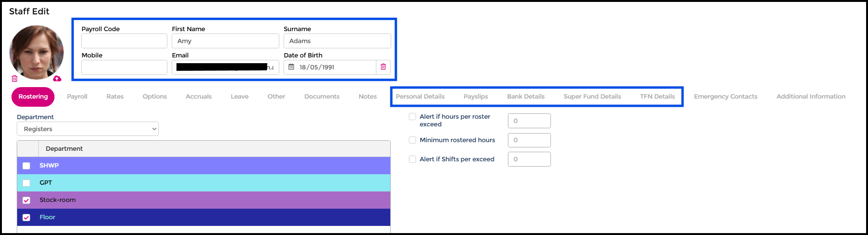Viewport: 868px width, 235px height.
Task: Enable the GPT department checkbox
Action: coord(26,183)
